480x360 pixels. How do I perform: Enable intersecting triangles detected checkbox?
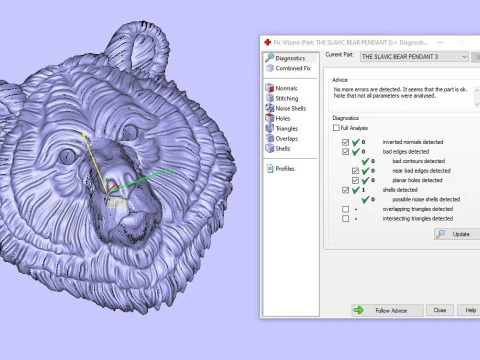point(345,219)
